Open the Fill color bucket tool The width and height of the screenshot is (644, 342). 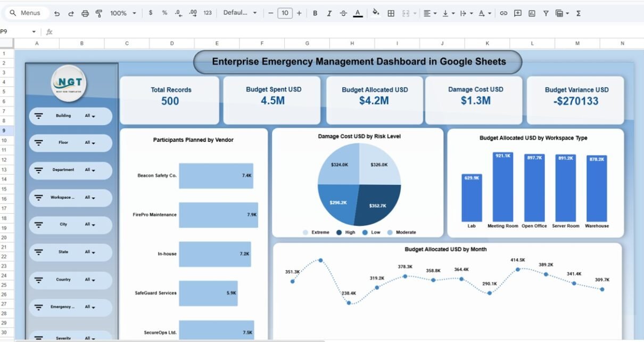pos(376,13)
